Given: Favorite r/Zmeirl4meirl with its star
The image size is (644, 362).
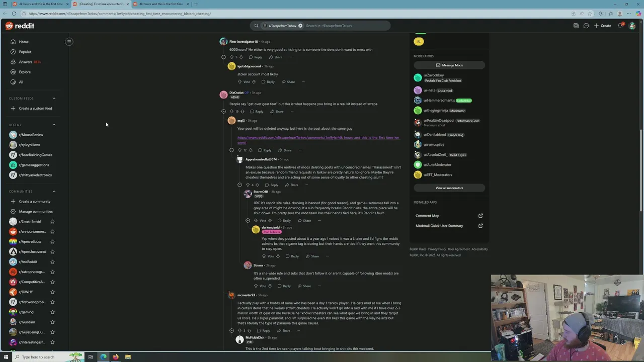Looking at the screenshot, I should (x=52, y=222).
